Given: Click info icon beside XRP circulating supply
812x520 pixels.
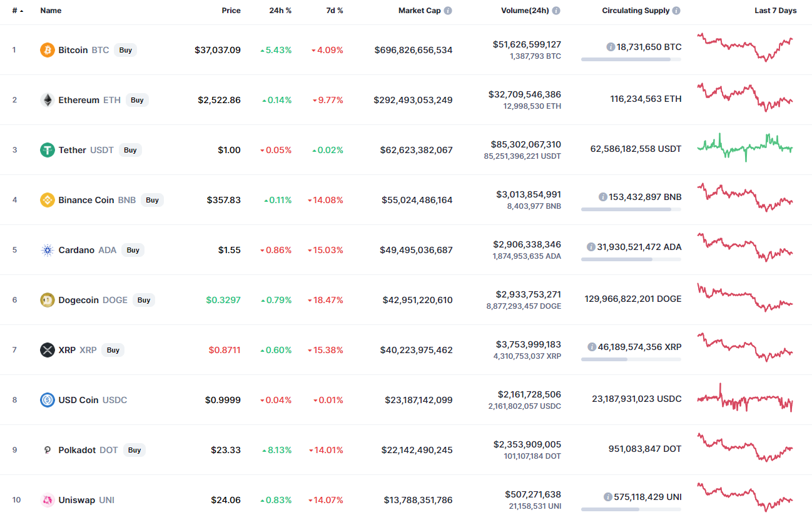Looking at the screenshot, I should (592, 347).
